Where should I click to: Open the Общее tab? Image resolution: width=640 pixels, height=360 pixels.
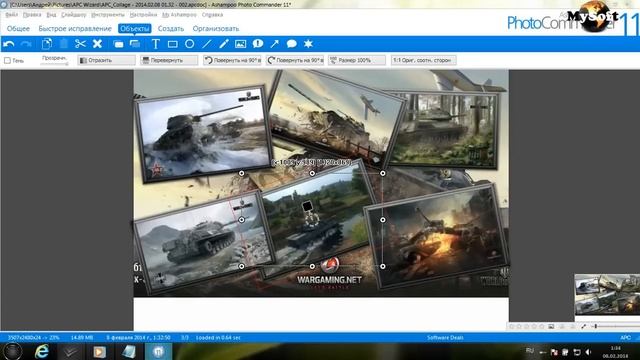pyautogui.click(x=18, y=29)
